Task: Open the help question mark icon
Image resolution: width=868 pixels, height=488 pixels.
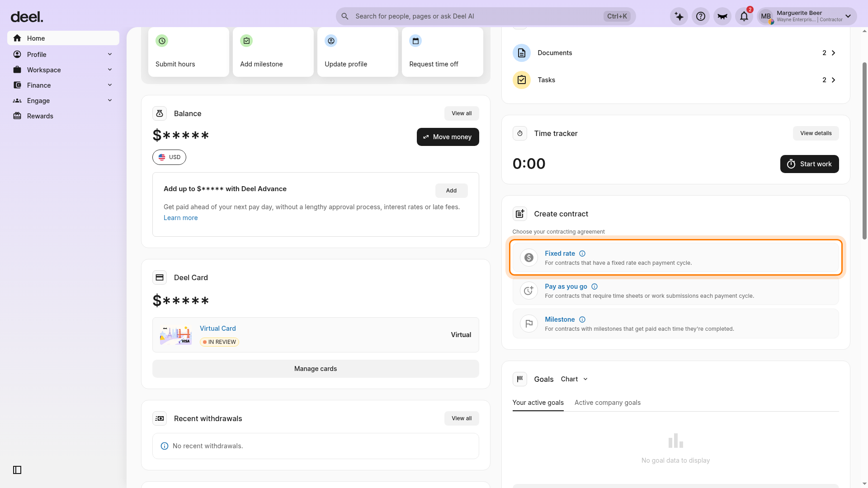Action: 700,16
